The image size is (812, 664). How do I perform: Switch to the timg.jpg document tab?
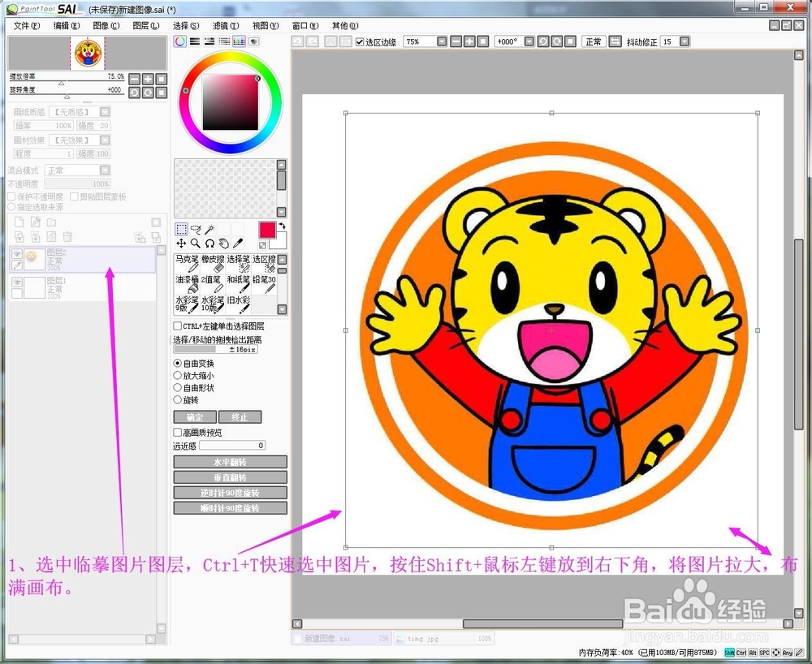pos(443,639)
